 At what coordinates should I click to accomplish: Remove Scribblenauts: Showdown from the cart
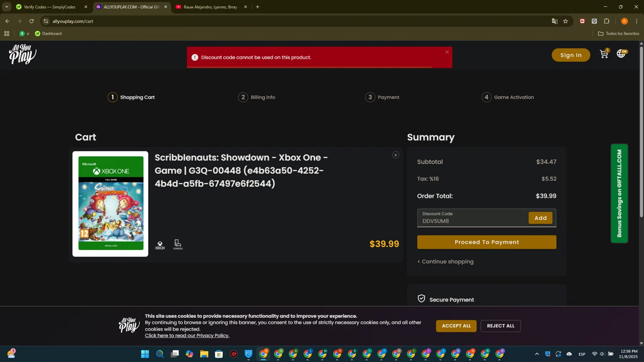395,155
